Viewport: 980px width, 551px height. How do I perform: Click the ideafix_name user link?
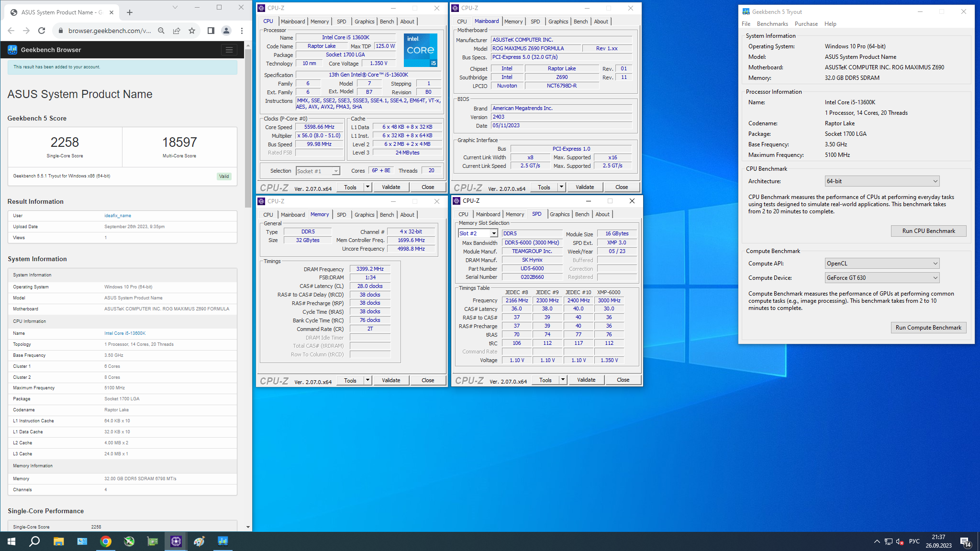tap(118, 216)
